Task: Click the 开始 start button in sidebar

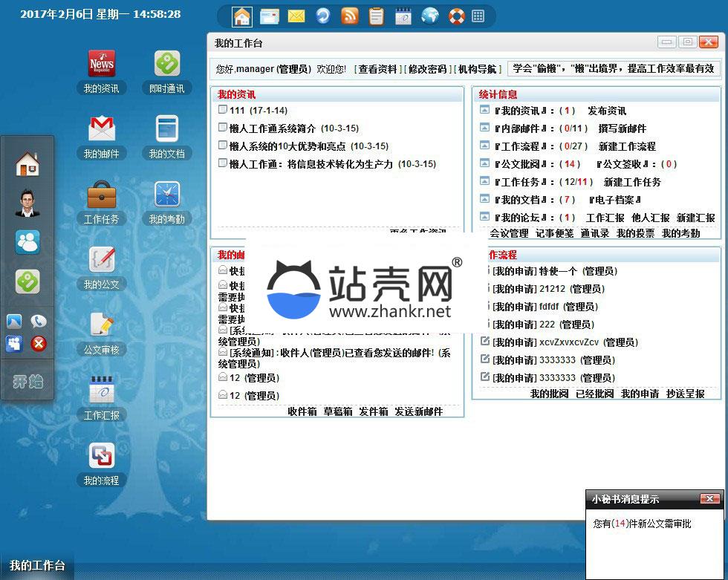Action: tap(28, 382)
